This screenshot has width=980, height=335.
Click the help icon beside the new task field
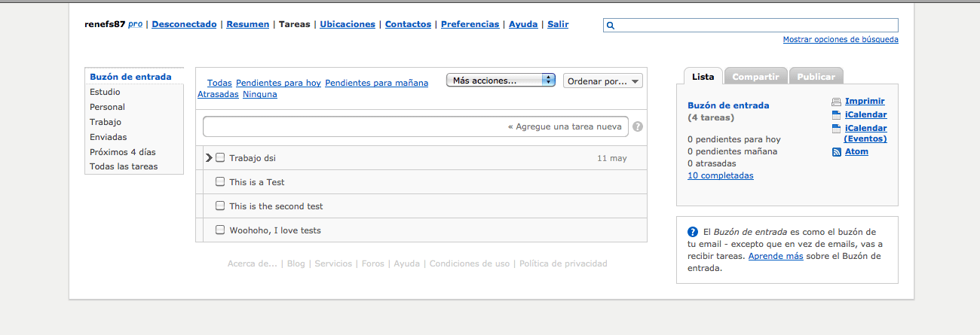pos(638,126)
